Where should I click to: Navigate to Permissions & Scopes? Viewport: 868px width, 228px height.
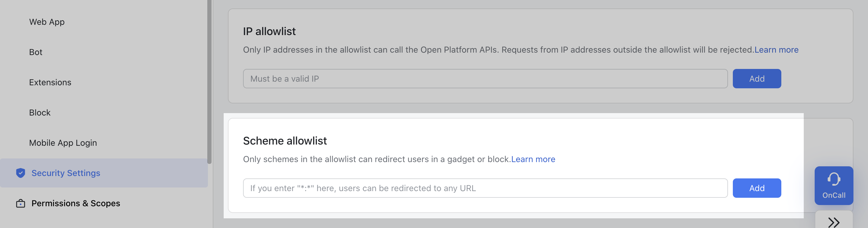point(76,204)
